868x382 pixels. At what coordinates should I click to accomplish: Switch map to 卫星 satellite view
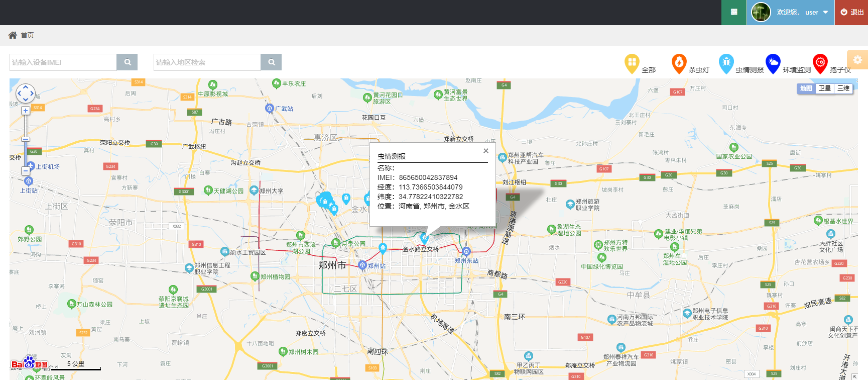824,88
